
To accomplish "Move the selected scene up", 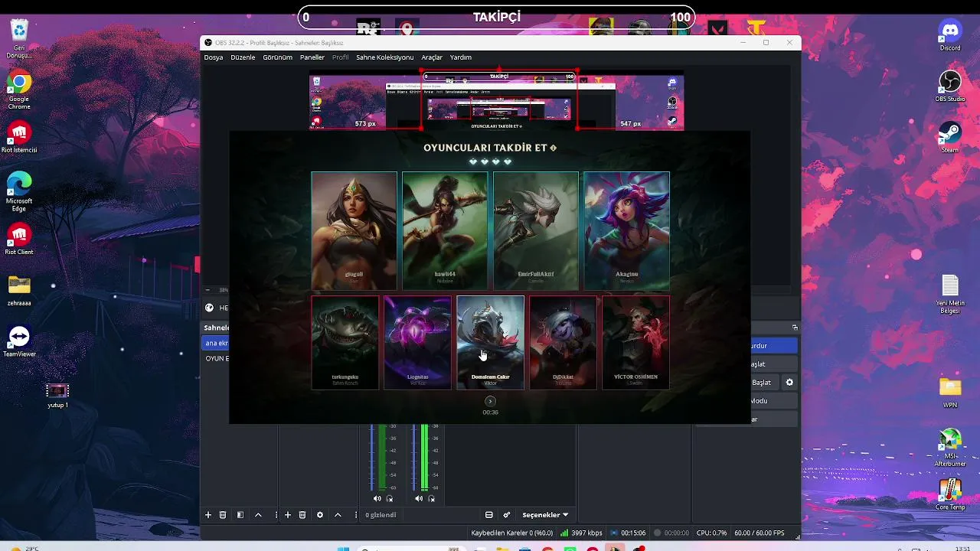I will point(258,515).
